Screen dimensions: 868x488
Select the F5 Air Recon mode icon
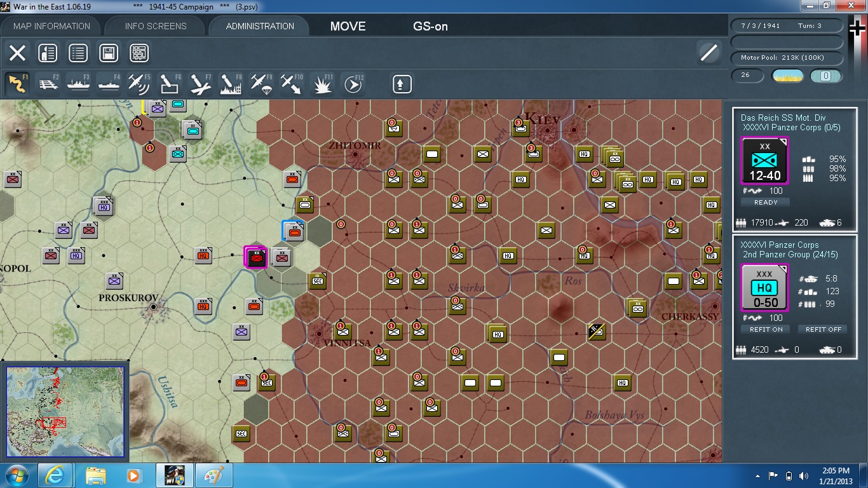[x=139, y=84]
